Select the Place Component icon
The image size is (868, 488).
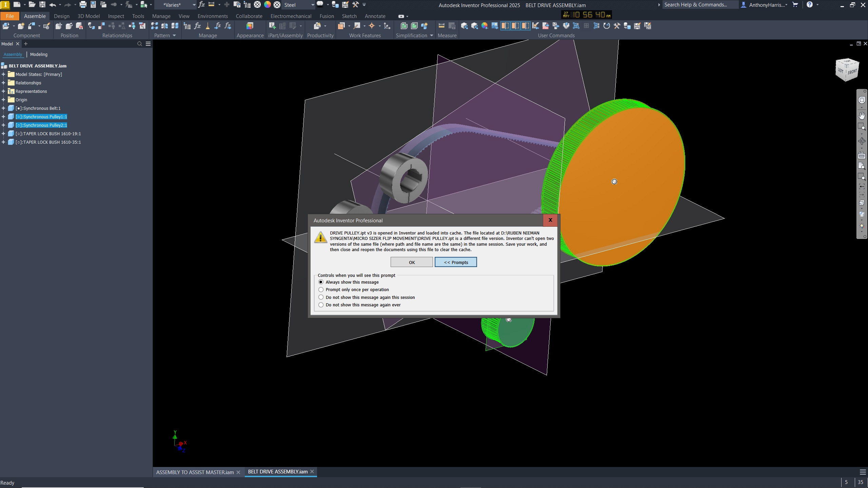pyautogui.click(x=6, y=26)
